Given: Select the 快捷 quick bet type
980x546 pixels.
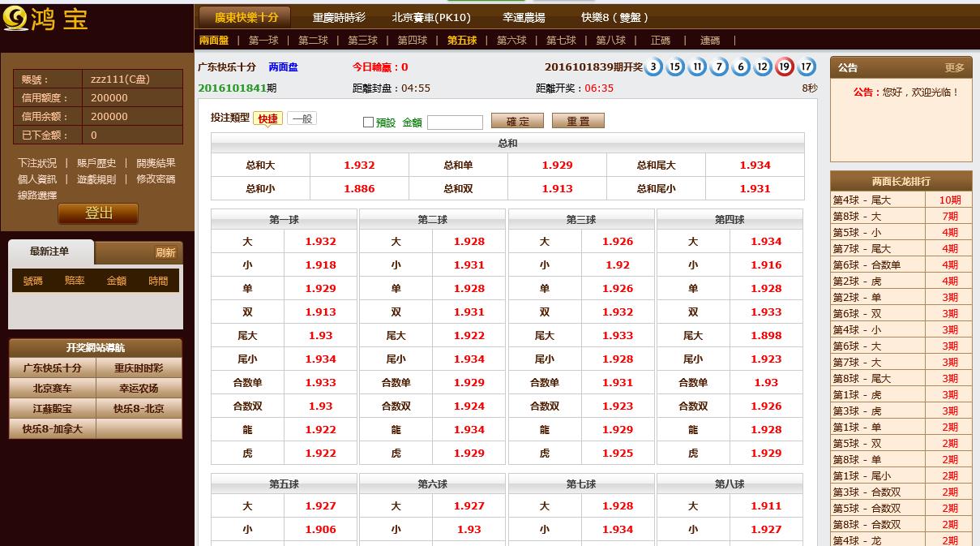Looking at the screenshot, I should pos(267,118).
